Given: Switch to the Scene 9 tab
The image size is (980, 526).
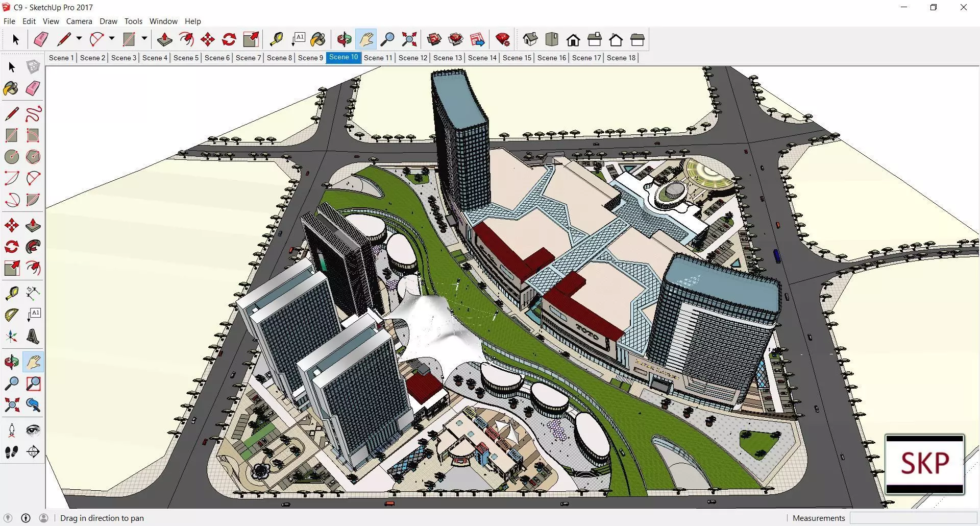Looking at the screenshot, I should [x=310, y=58].
